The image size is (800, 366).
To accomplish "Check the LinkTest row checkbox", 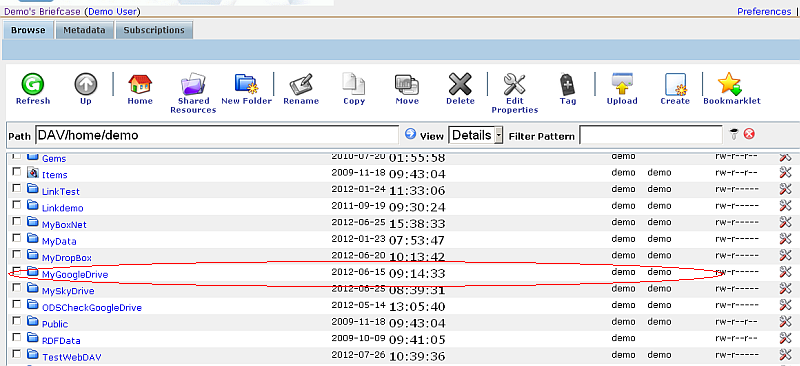I will tap(17, 189).
